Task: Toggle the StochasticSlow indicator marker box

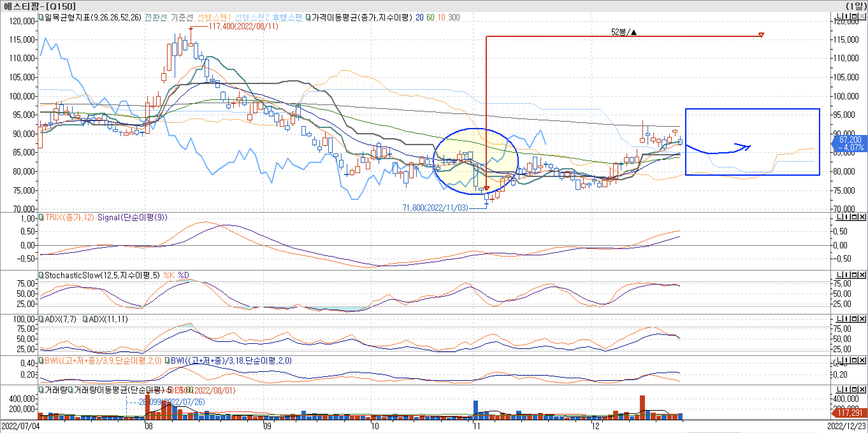Action: 41,275
